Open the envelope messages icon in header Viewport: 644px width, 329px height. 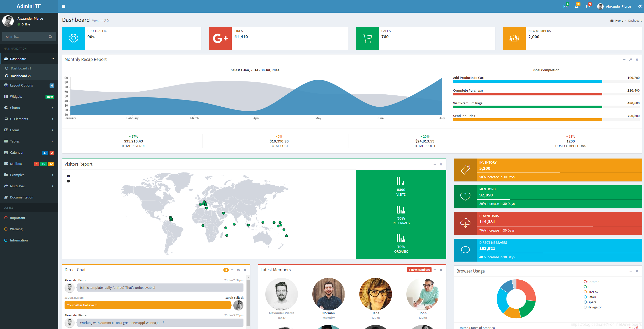coord(565,6)
